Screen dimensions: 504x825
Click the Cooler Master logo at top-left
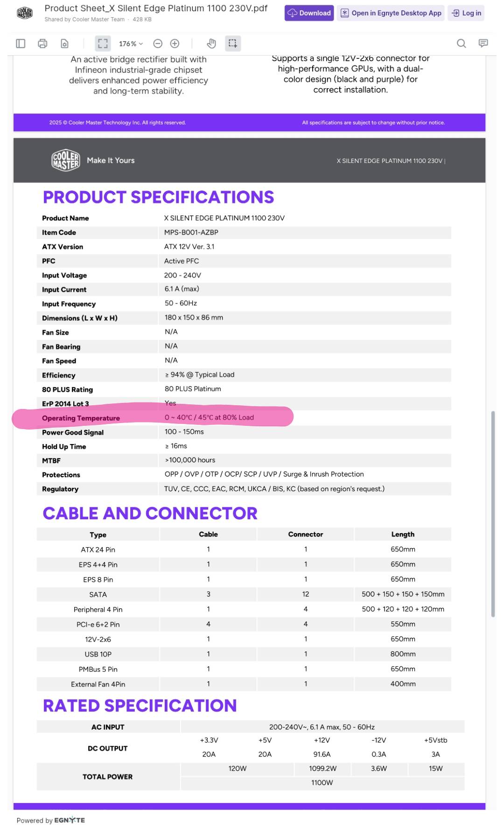click(x=25, y=13)
